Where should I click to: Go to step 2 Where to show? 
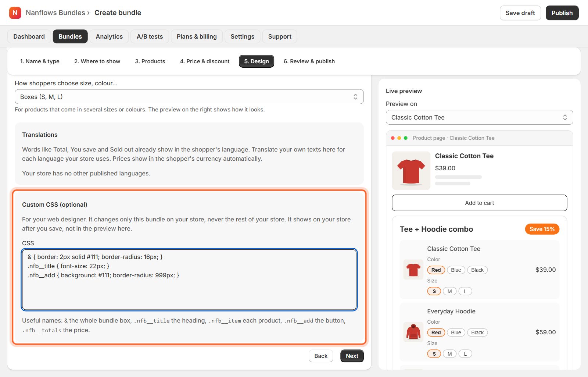coord(97,61)
